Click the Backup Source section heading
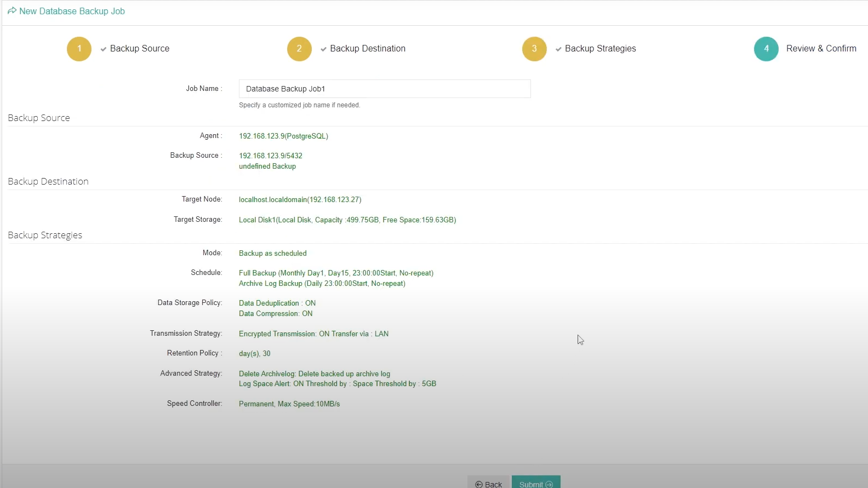This screenshot has height=488, width=868. 39,118
